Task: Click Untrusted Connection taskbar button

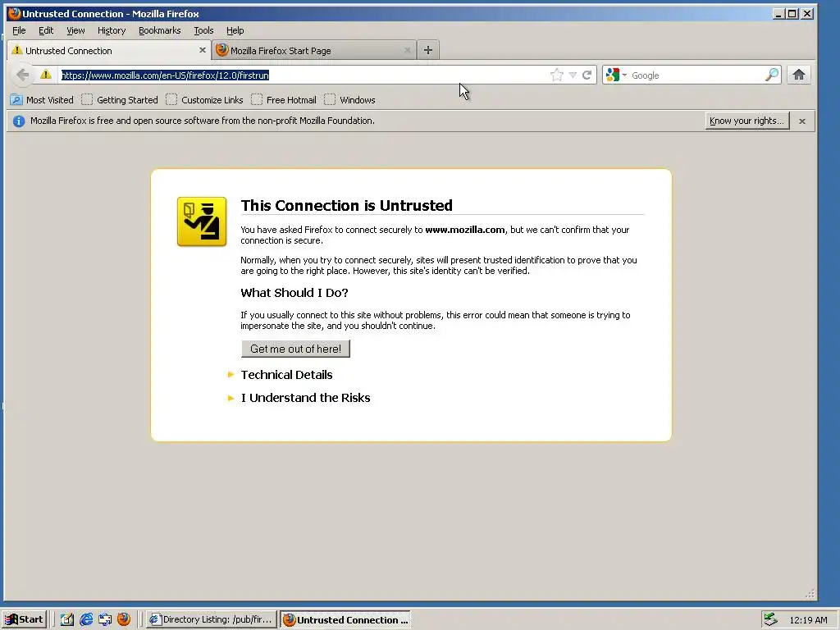Action: (x=345, y=619)
